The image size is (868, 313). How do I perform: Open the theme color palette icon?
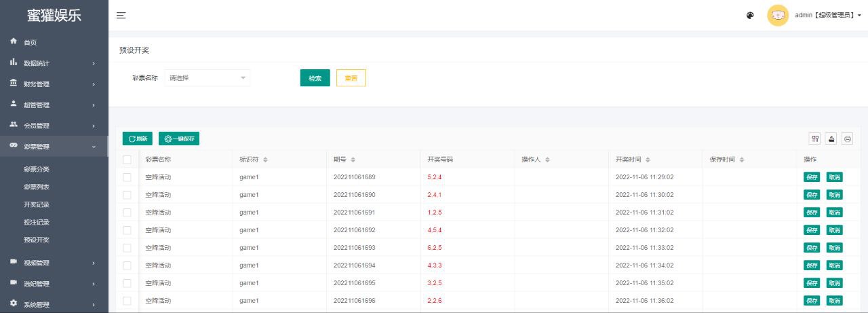[x=750, y=16]
